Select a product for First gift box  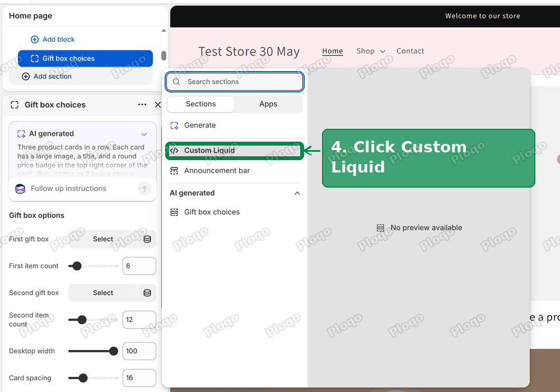103,239
